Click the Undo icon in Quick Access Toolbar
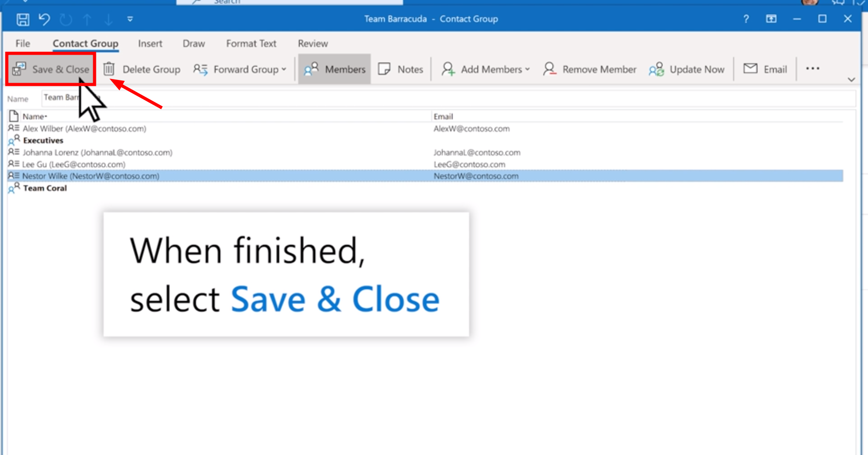Screen dimensions: 868x455 [44, 19]
